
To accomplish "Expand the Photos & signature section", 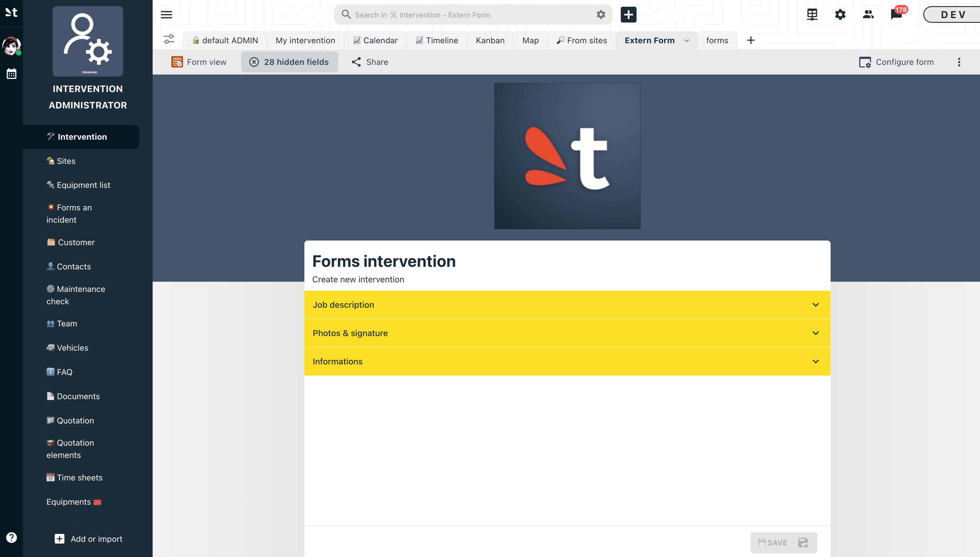I will tap(567, 333).
